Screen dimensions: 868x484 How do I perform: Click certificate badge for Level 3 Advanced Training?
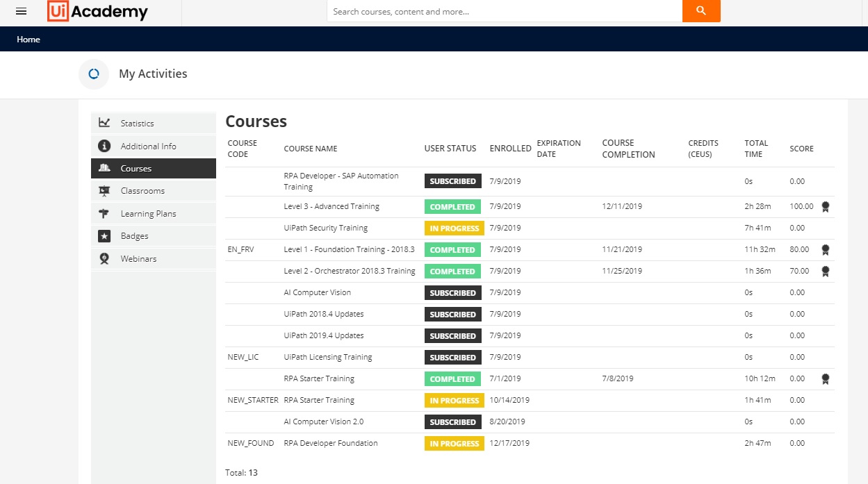tap(826, 206)
